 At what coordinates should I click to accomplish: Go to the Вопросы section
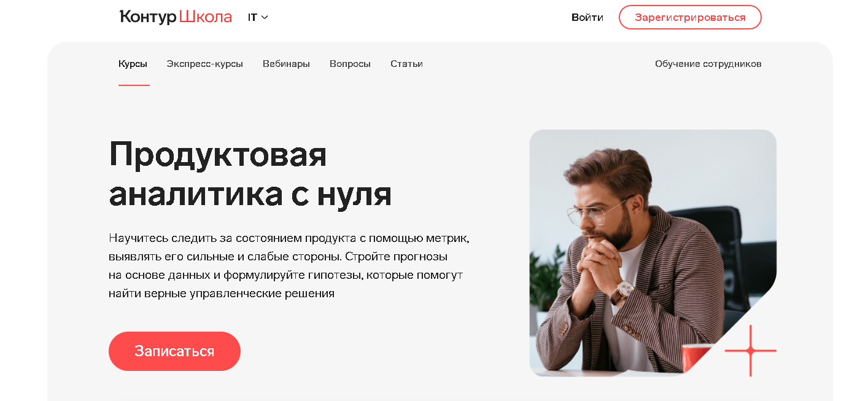pos(350,64)
